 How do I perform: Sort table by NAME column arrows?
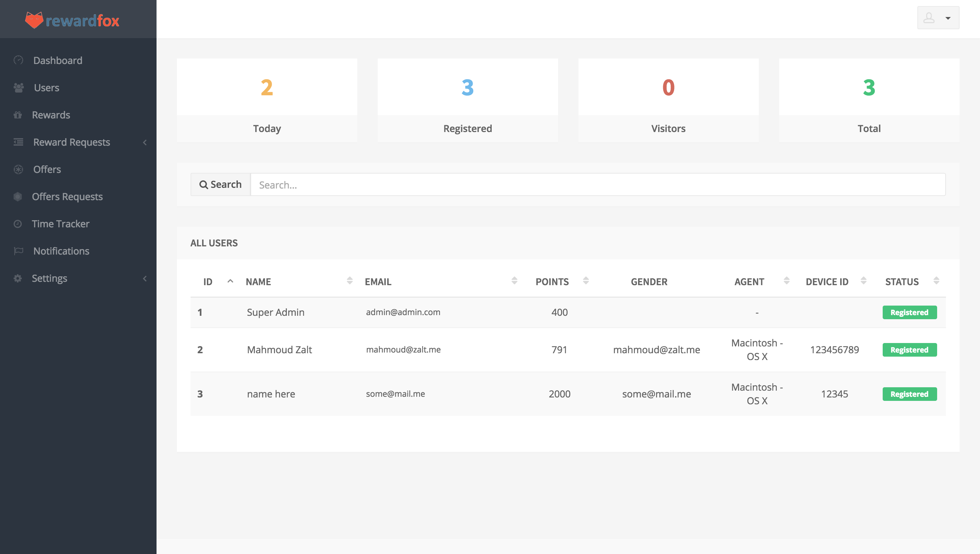click(x=349, y=280)
